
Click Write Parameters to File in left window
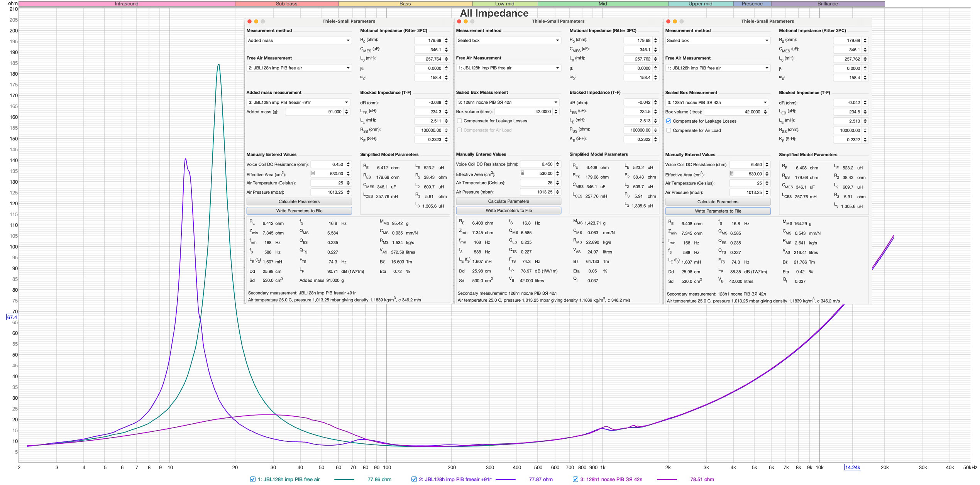(299, 211)
